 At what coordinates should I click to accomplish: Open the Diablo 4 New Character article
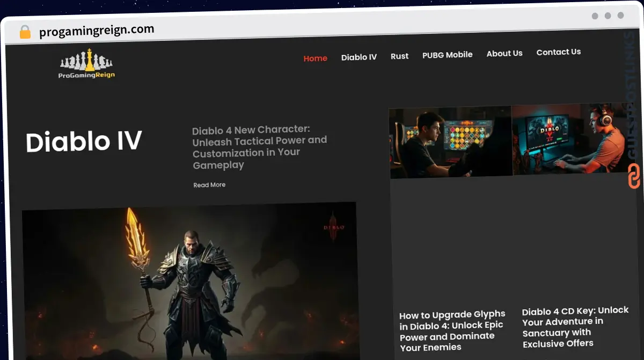(259, 147)
